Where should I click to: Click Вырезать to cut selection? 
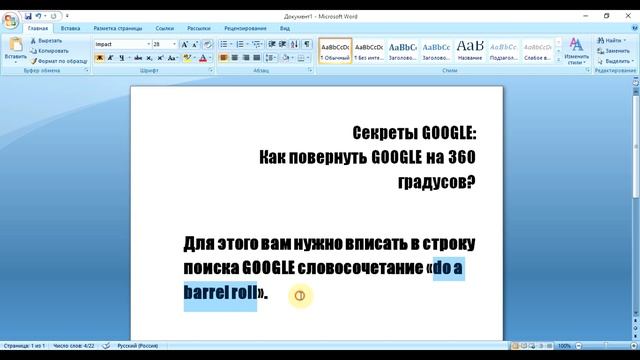tap(46, 41)
